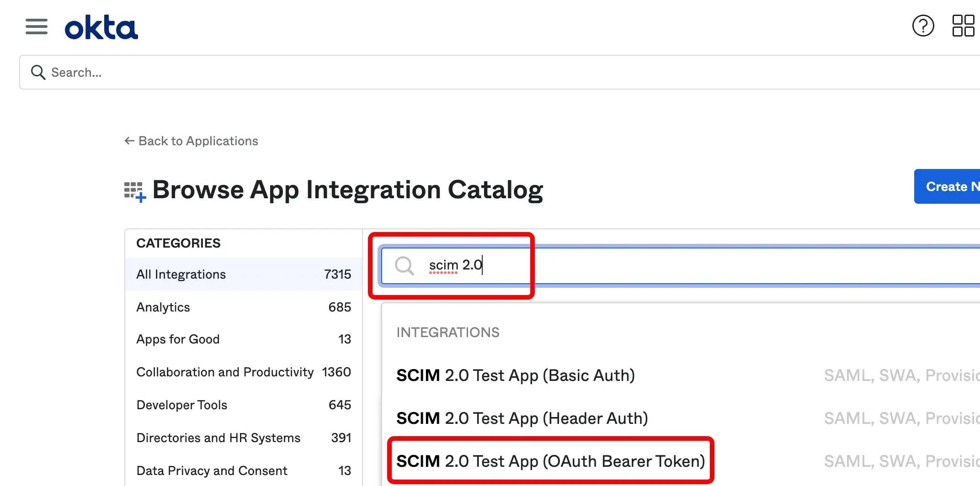Focus the top Search field
The image size is (980, 486).
click(500, 72)
